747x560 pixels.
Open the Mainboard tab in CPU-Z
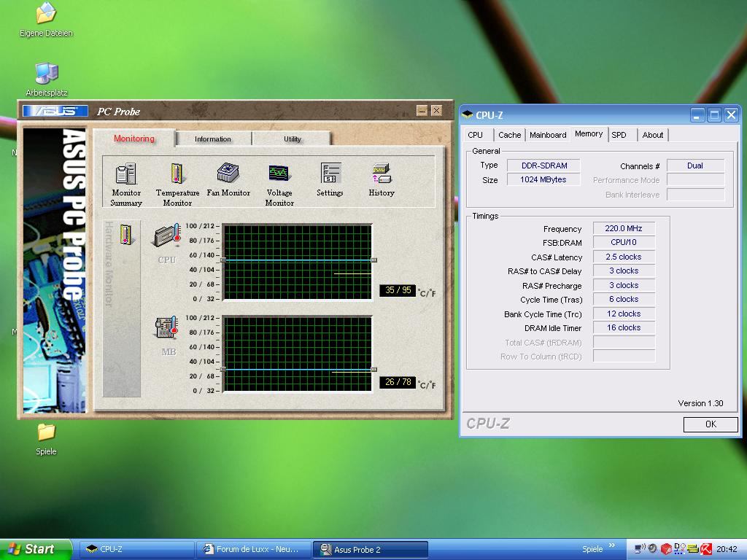pyautogui.click(x=548, y=135)
